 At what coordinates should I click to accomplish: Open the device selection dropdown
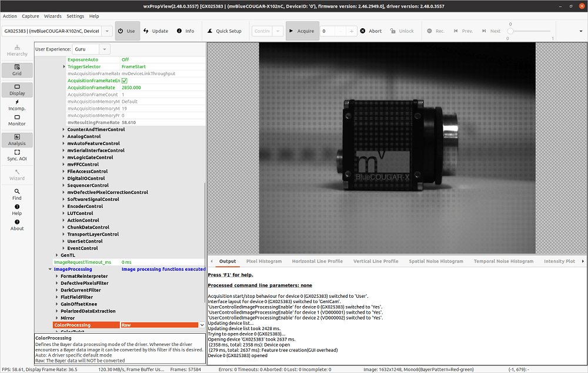pos(107,31)
